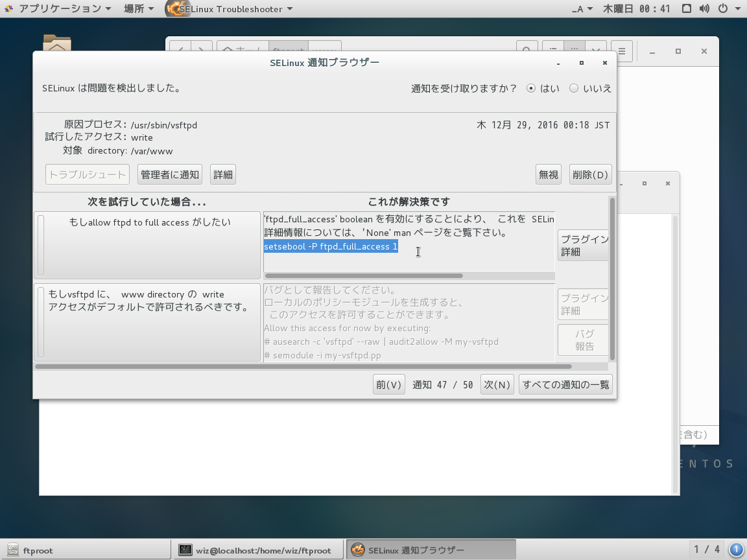Image resolution: width=747 pixels, height=560 pixels.
Task: Click the network status icon in top bar
Action: [687, 8]
